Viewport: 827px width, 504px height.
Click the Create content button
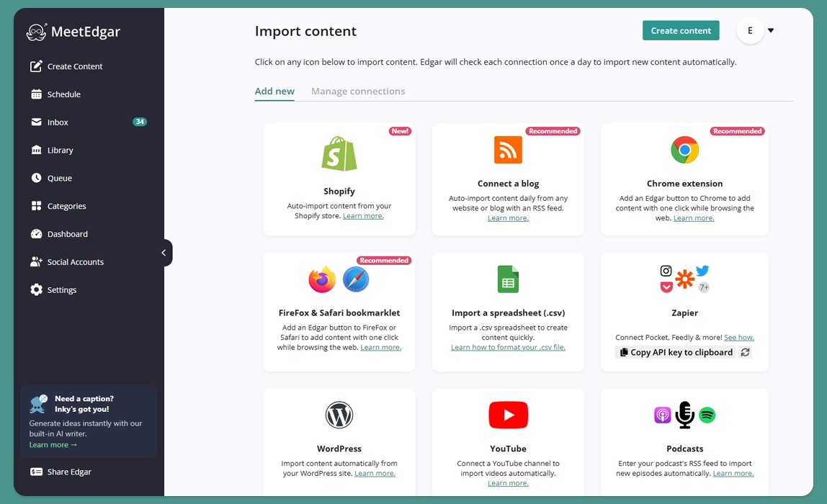click(x=680, y=30)
